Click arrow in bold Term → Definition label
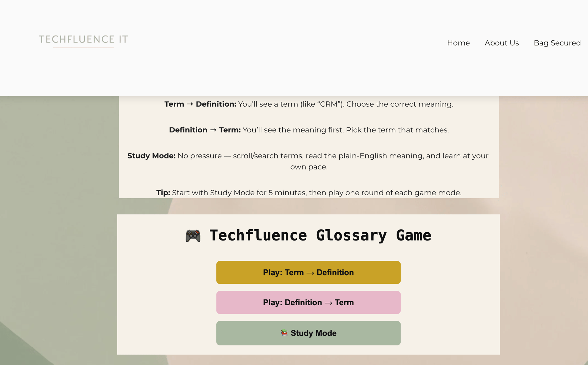The image size is (588, 365). 190,104
